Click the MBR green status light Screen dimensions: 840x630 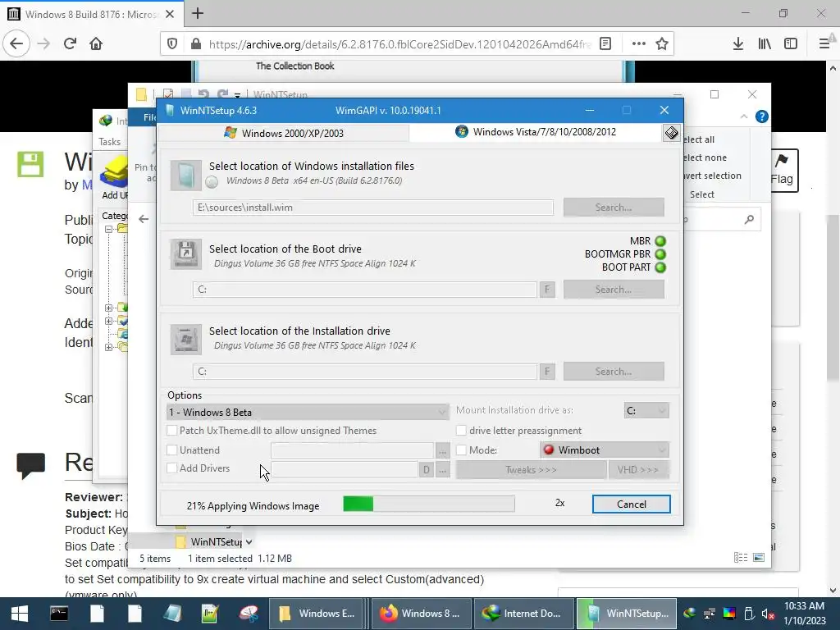click(660, 241)
